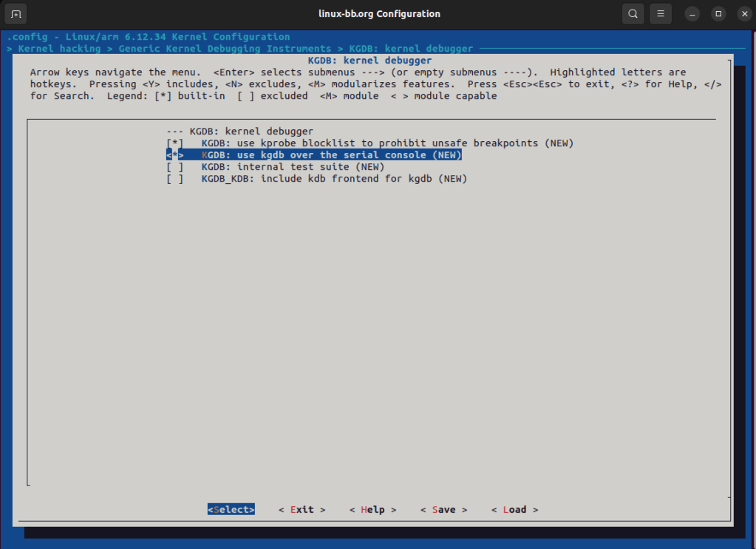Close the linux-bb.org Configuration window
The width and height of the screenshot is (756, 549).
click(742, 13)
